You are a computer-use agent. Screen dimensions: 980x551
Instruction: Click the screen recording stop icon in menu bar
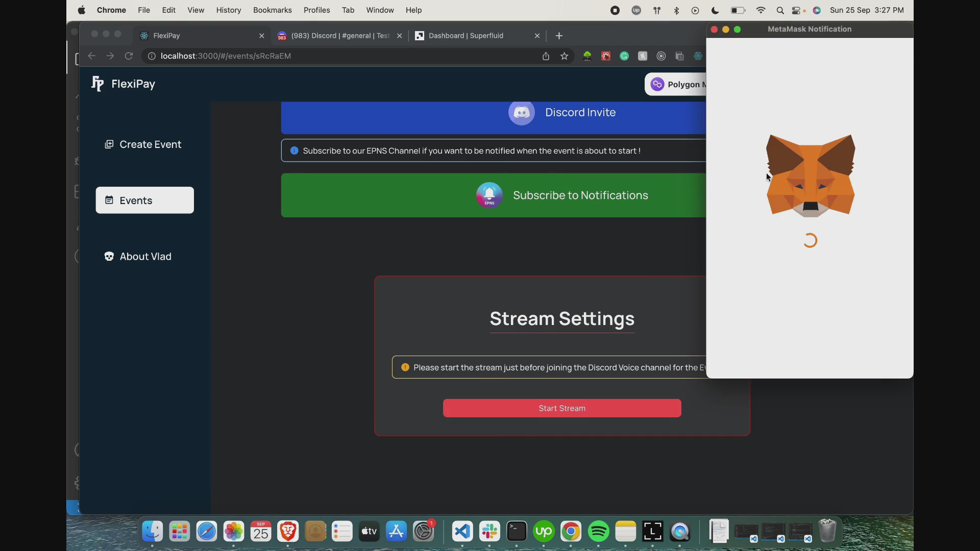pos(615,10)
